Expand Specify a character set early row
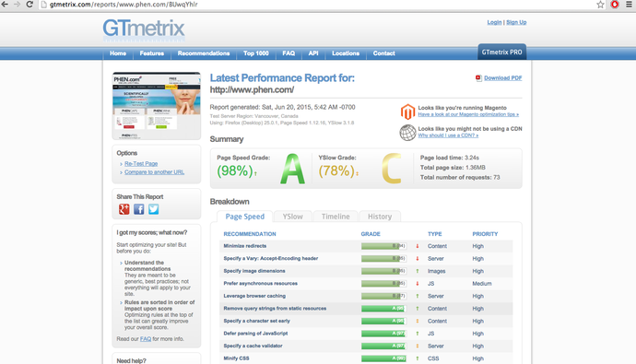The height and width of the screenshot is (364, 636). click(256, 321)
